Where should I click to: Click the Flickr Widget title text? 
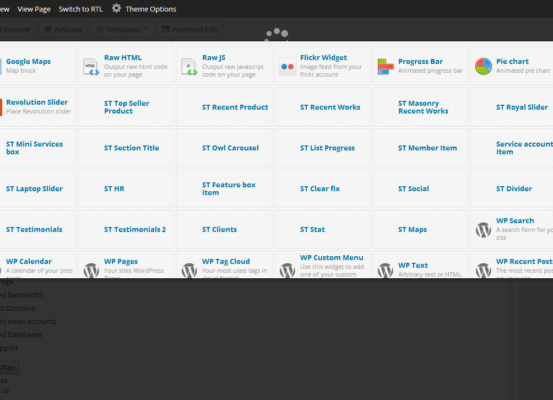pyautogui.click(x=323, y=57)
